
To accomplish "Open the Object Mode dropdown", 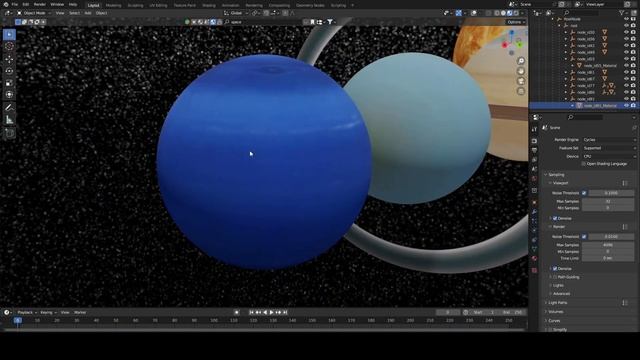I will point(34,13).
